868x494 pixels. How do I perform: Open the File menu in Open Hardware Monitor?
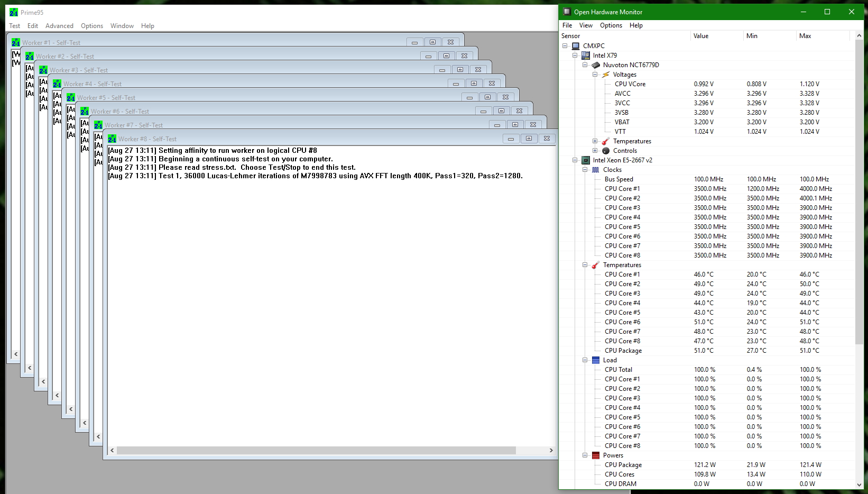click(x=567, y=25)
